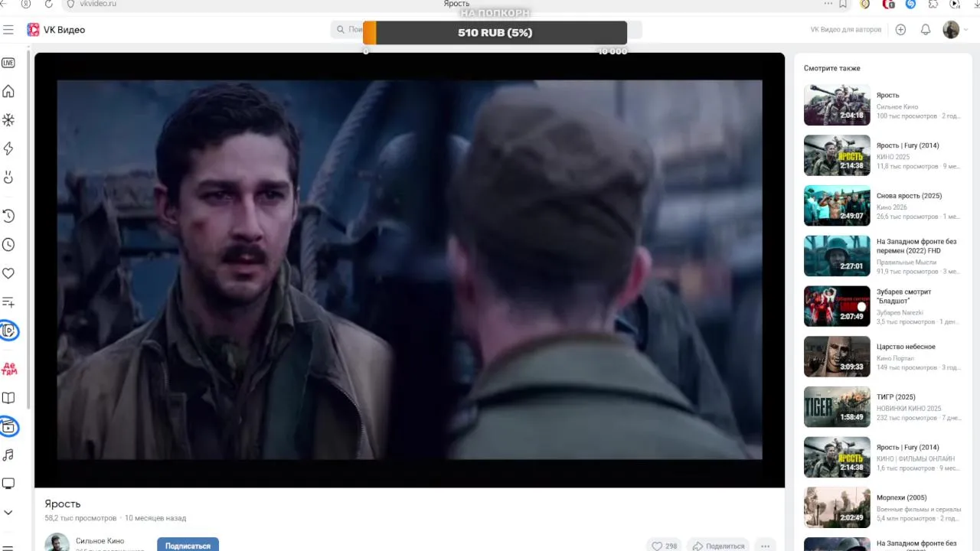The image size is (980, 551).
Task: Open the browser extensions puzzle icon
Action: 933,4
